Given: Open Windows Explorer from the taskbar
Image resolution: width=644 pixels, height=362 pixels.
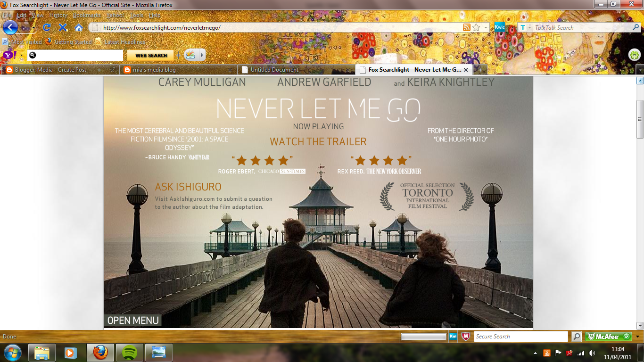Looking at the screenshot, I should 42,353.
